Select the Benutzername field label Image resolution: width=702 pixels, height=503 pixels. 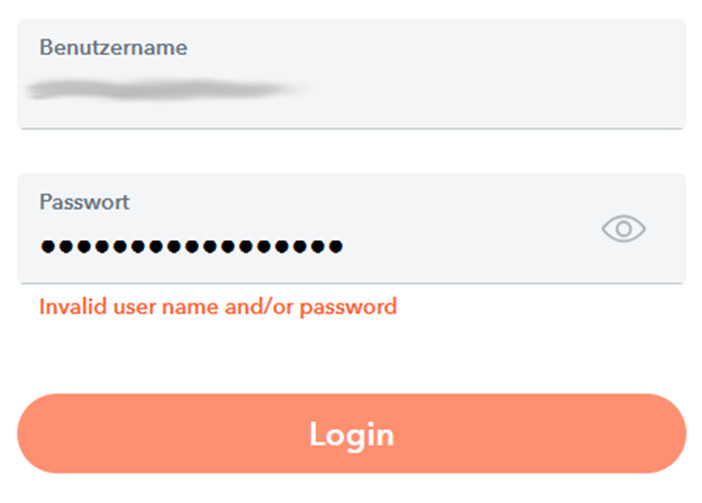(113, 47)
